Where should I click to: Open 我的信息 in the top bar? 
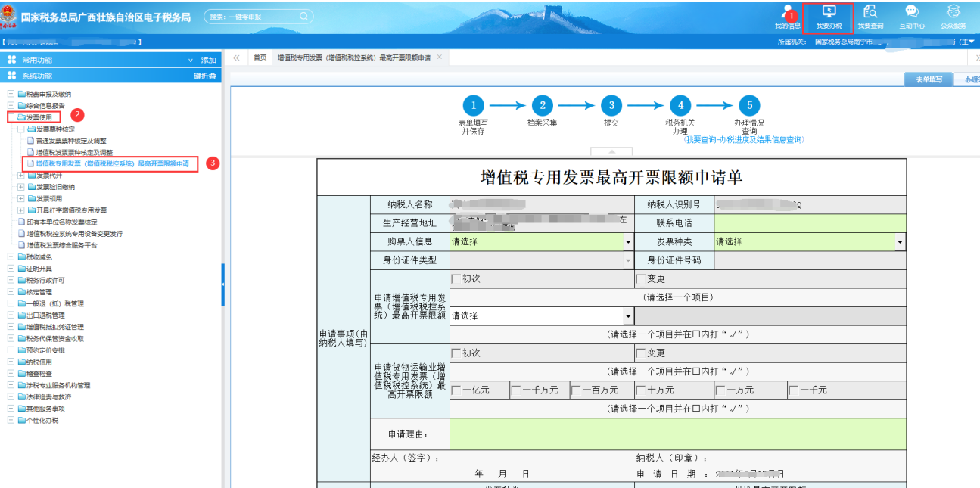pos(786,16)
